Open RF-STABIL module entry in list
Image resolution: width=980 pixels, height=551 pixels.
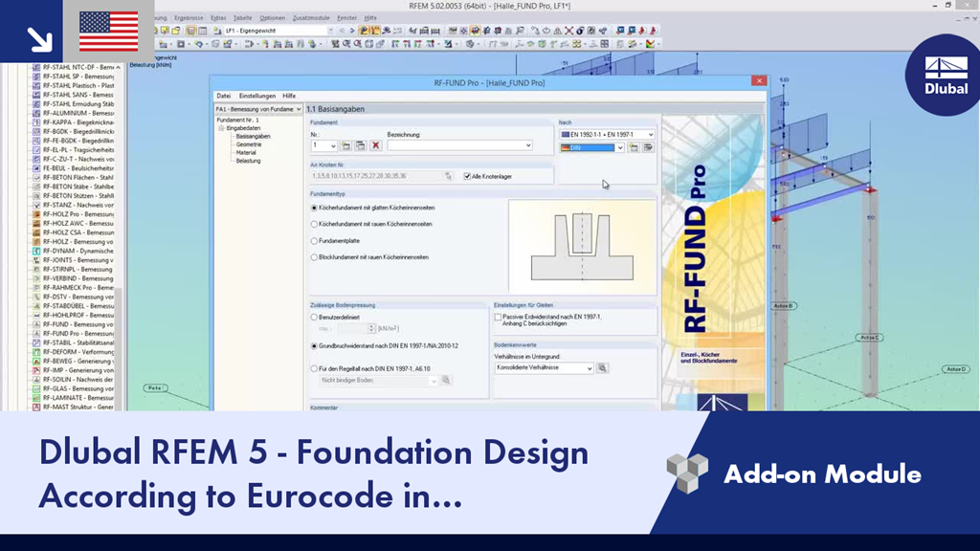pos(78,343)
